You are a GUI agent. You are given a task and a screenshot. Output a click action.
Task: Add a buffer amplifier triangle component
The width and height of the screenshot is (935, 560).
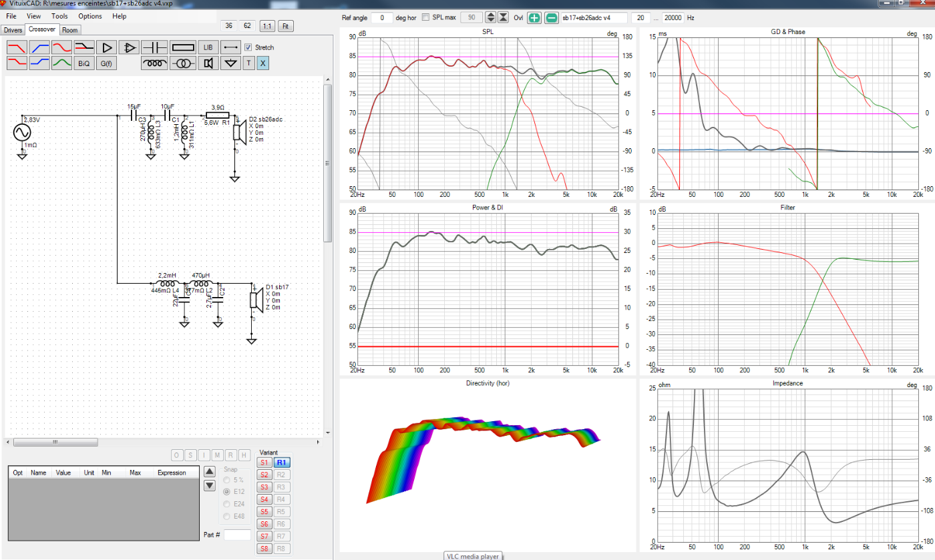tap(106, 47)
